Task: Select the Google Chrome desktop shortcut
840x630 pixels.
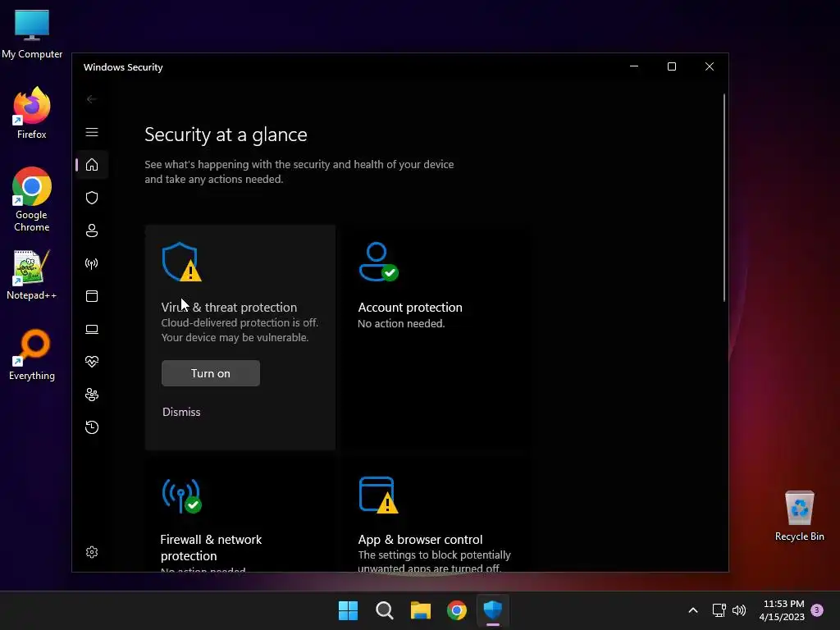Action: click(32, 199)
